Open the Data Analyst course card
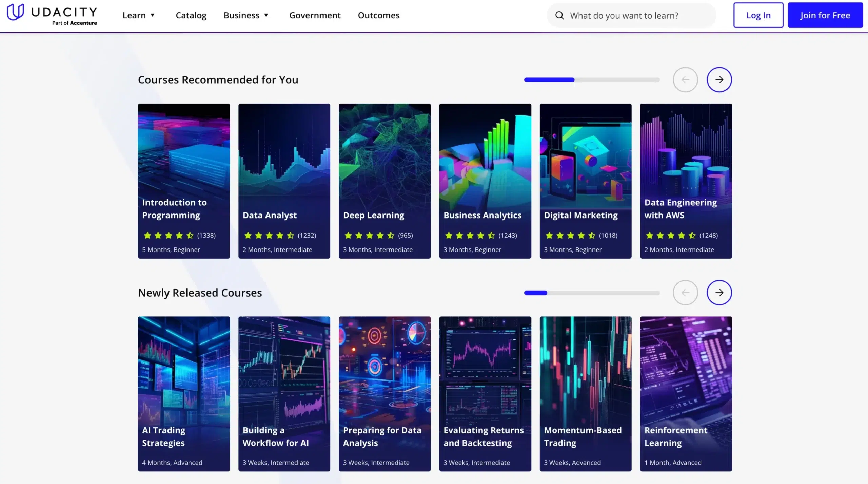Image resolution: width=868 pixels, height=484 pixels. [284, 181]
